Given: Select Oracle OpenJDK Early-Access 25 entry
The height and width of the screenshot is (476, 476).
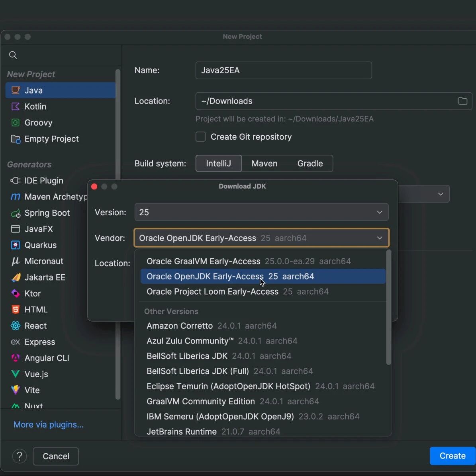Looking at the screenshot, I should [263, 276].
